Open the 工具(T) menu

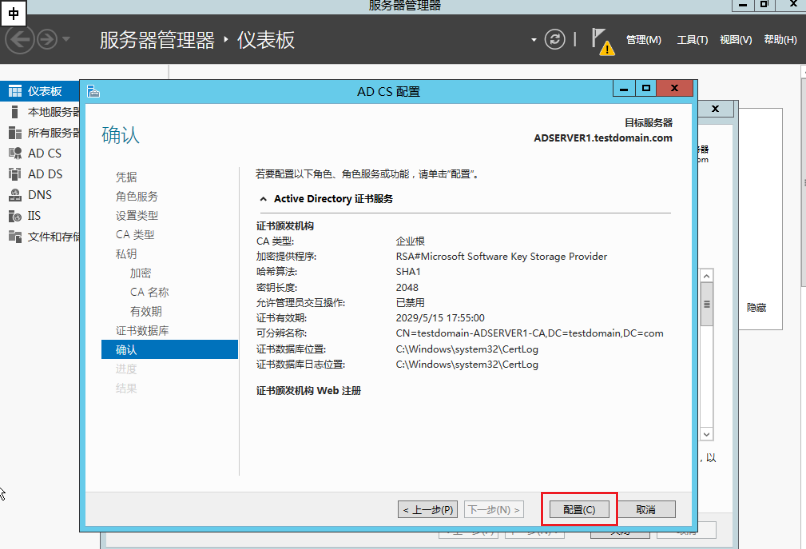click(692, 40)
